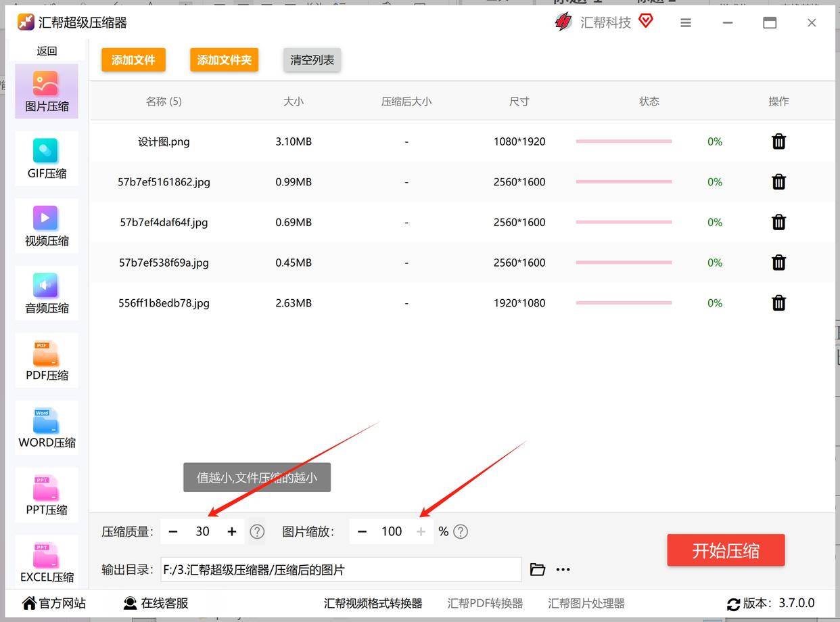Viewport: 840px width, 622px height.
Task: Click the three-dots browse directory icon
Action: tap(563, 569)
